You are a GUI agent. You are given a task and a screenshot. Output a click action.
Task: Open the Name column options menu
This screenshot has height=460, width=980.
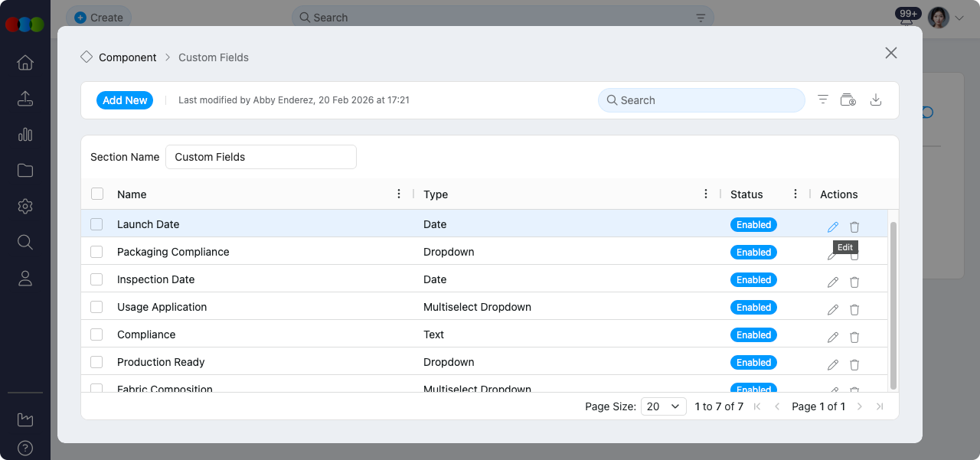[x=399, y=194]
